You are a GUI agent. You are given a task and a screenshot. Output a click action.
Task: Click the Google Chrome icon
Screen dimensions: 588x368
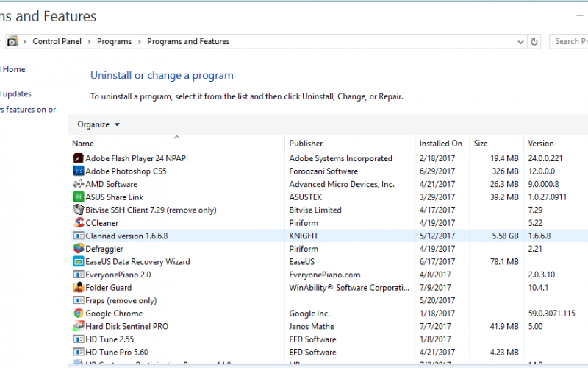click(79, 314)
